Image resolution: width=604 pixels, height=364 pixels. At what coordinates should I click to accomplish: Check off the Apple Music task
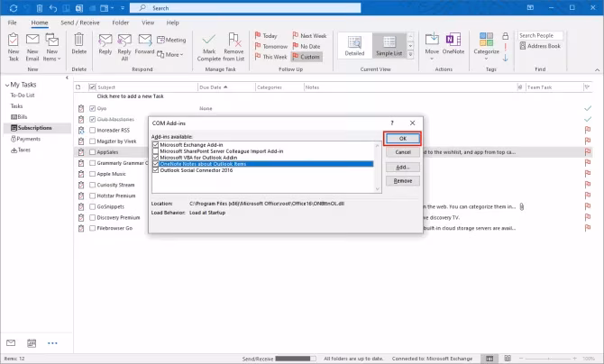tap(92, 174)
